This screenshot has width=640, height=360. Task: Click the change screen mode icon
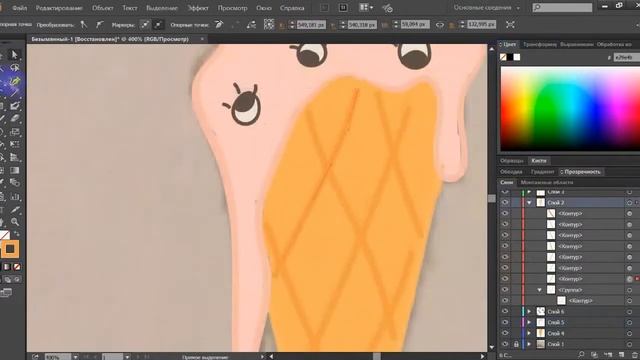[6, 293]
